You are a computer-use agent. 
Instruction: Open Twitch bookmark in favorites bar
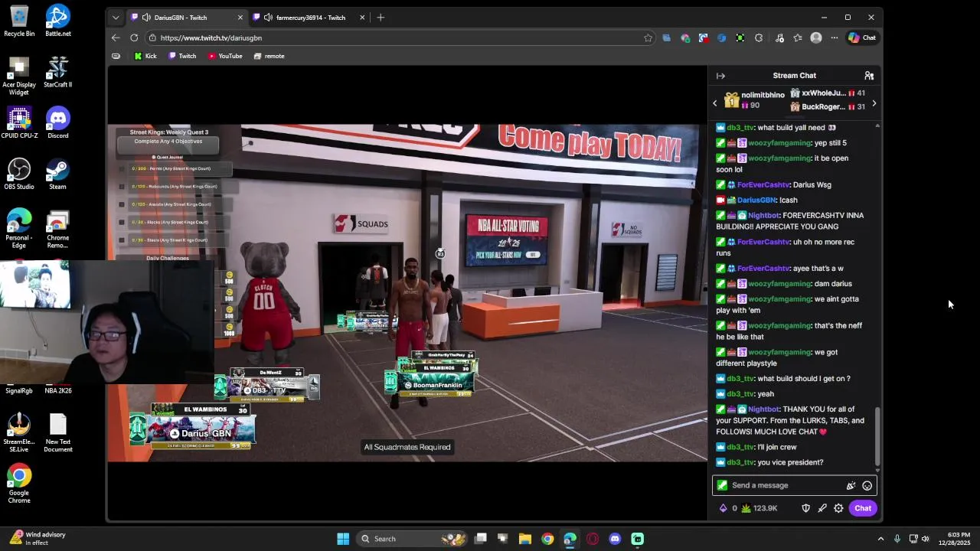182,56
